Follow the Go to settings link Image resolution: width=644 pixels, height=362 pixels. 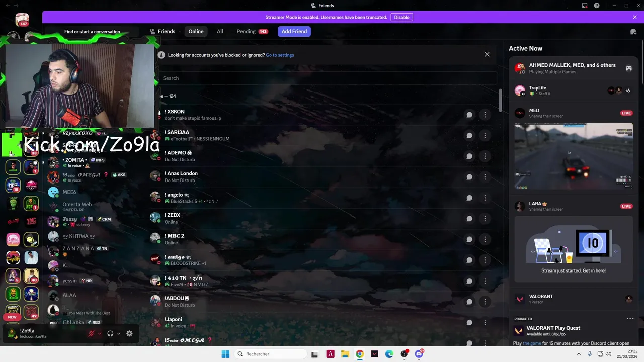pyautogui.click(x=280, y=55)
